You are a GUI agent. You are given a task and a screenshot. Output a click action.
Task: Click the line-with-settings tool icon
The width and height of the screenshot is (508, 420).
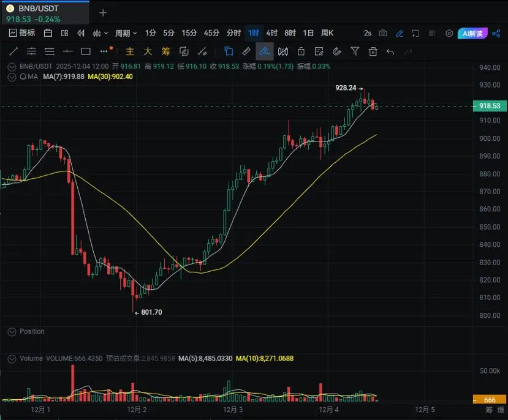point(202,51)
